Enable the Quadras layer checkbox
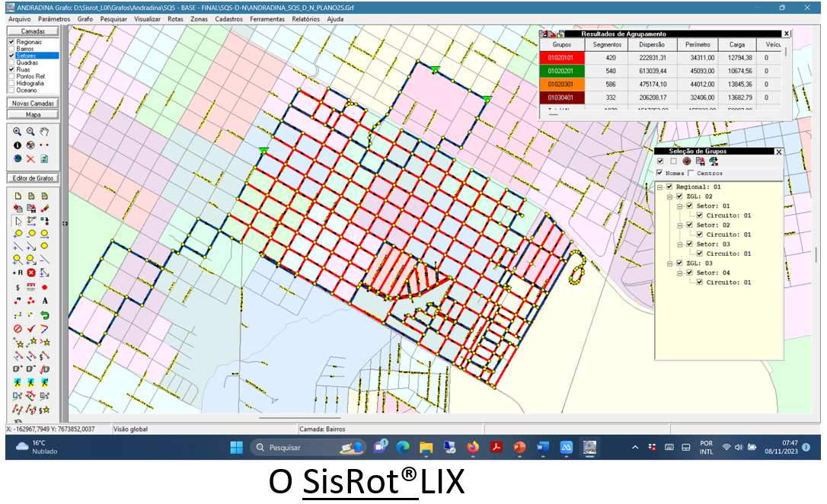 (11, 62)
